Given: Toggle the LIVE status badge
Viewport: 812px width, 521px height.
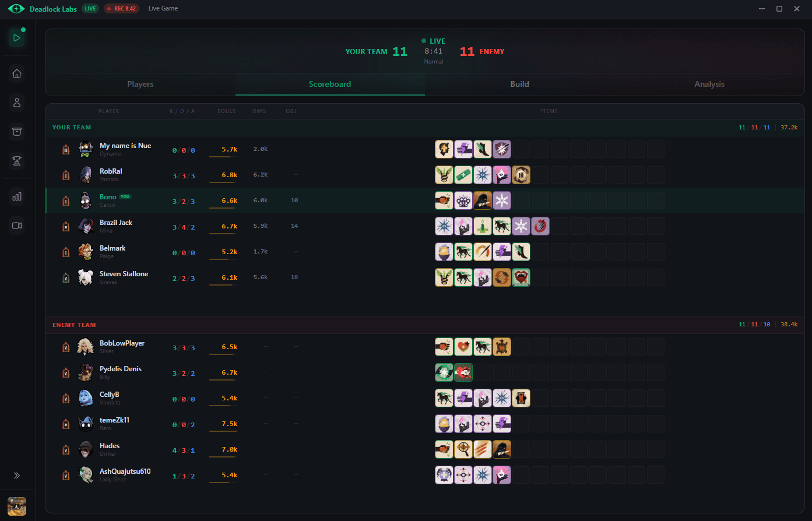Looking at the screenshot, I should click(90, 9).
